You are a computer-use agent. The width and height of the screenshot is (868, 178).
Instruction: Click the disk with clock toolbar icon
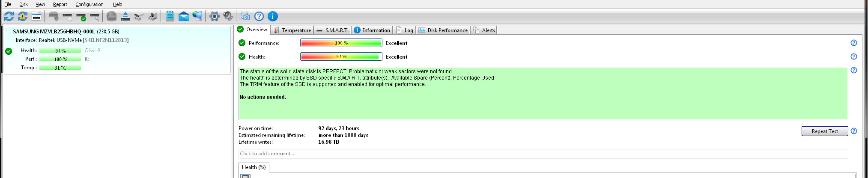click(68, 17)
